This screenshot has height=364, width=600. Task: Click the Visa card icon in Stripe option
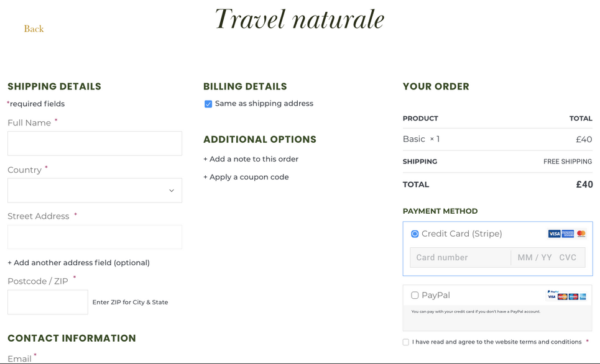tap(554, 234)
